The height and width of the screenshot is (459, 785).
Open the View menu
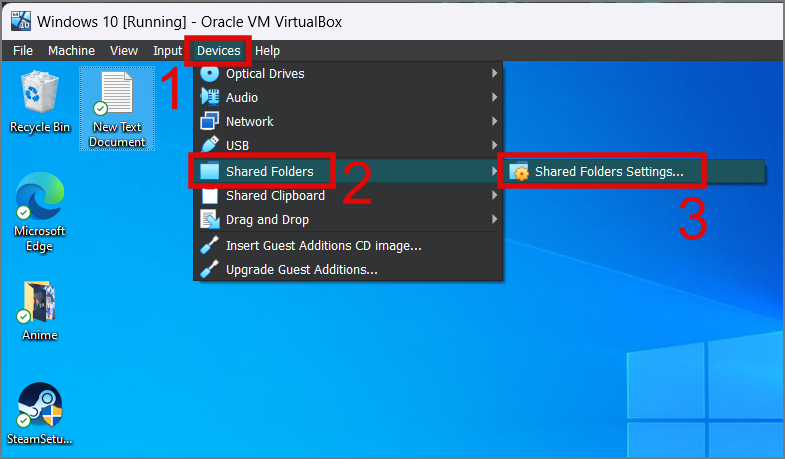tap(124, 51)
